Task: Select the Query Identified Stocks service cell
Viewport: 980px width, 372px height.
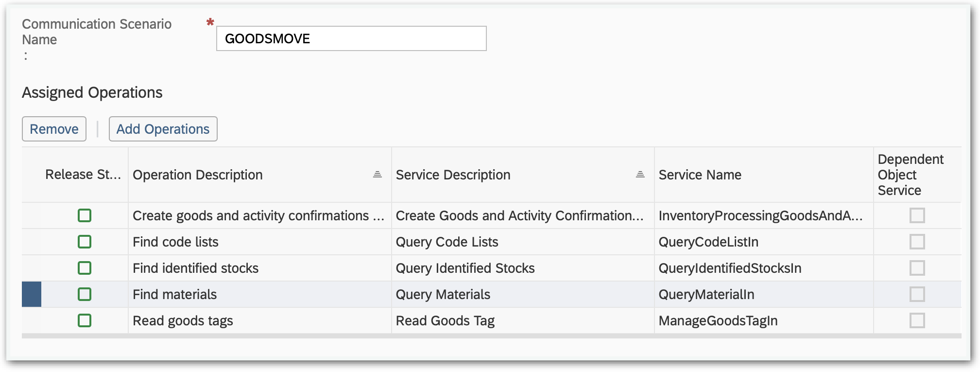Action: [465, 268]
